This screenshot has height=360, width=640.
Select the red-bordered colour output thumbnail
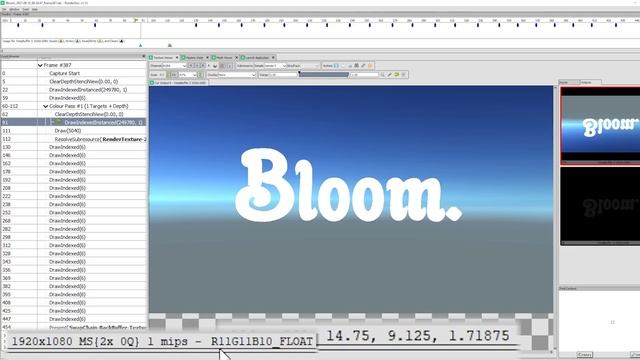[x=600, y=126]
